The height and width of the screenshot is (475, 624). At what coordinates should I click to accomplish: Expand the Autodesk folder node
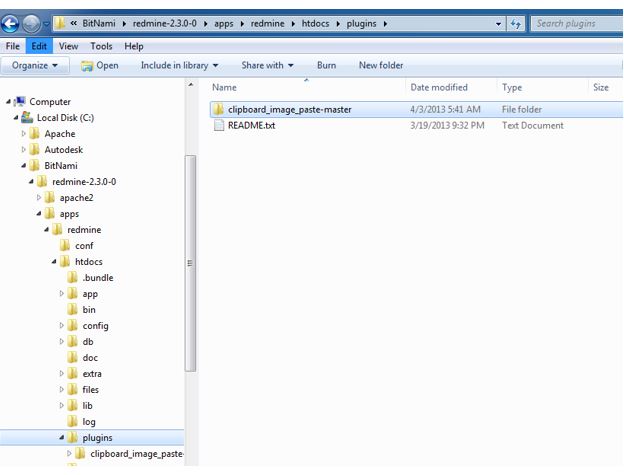(x=23, y=150)
